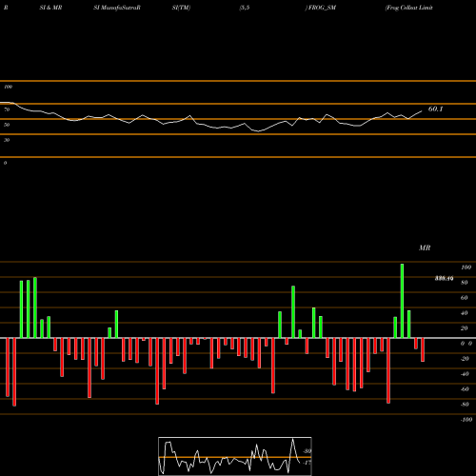
Task: Click the 50 level label on RSI axis
Action: pos(7,125)
